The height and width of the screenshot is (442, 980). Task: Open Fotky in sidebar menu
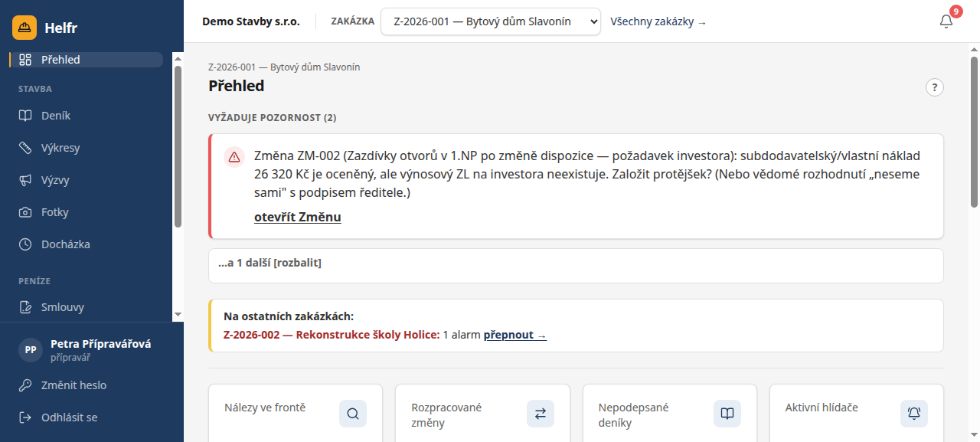coord(87,212)
